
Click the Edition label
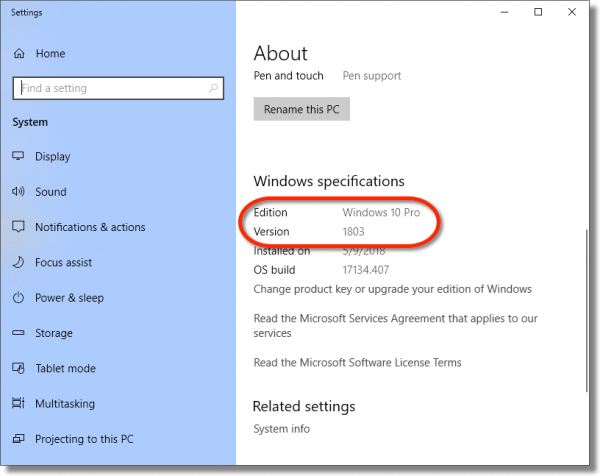(x=271, y=212)
